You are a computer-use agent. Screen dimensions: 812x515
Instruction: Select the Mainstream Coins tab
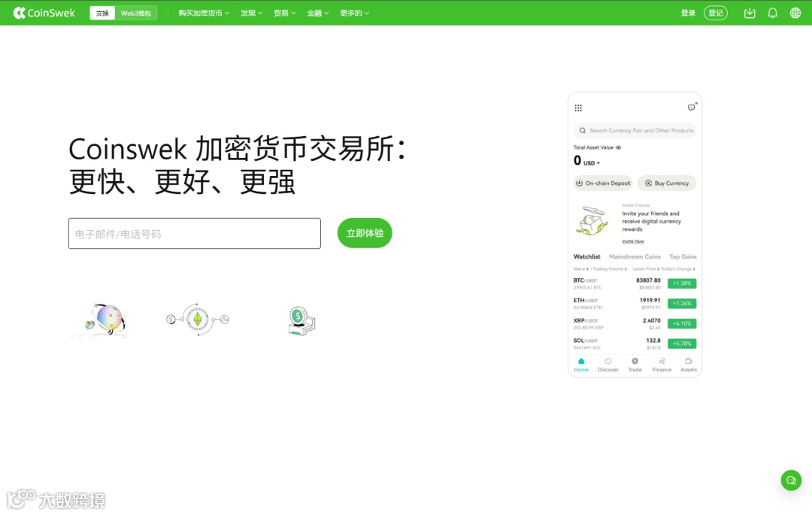(x=635, y=256)
